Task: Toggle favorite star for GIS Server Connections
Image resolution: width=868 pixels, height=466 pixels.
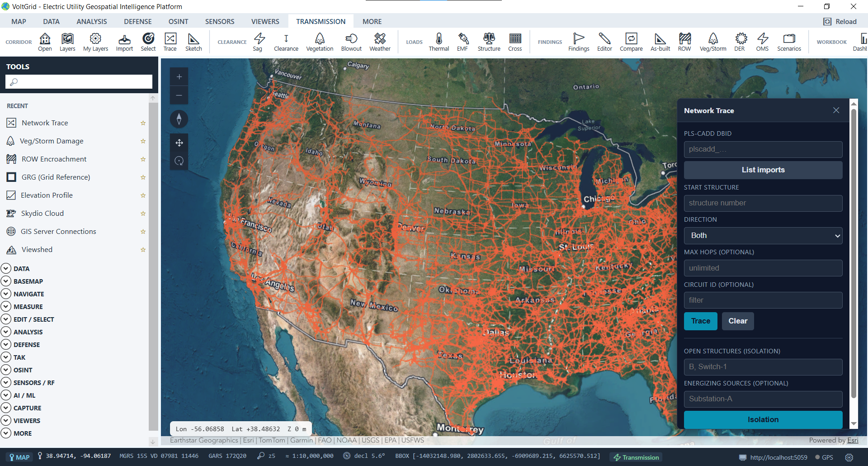Action: click(143, 232)
